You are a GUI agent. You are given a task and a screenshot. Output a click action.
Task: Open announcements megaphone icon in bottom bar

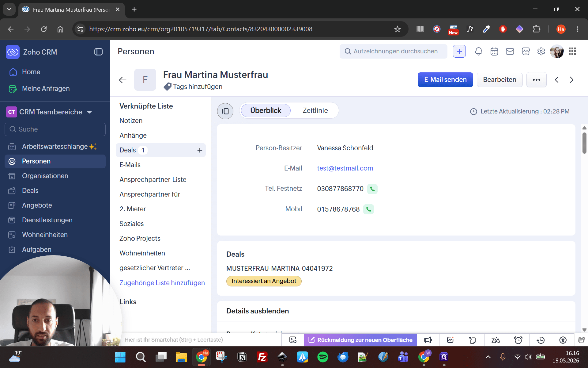coord(428,340)
